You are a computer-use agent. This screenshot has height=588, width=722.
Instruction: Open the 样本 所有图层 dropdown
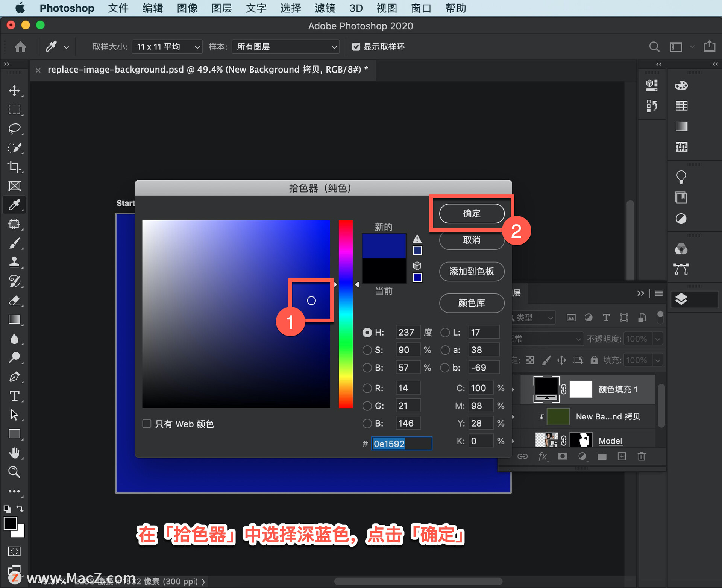click(285, 47)
